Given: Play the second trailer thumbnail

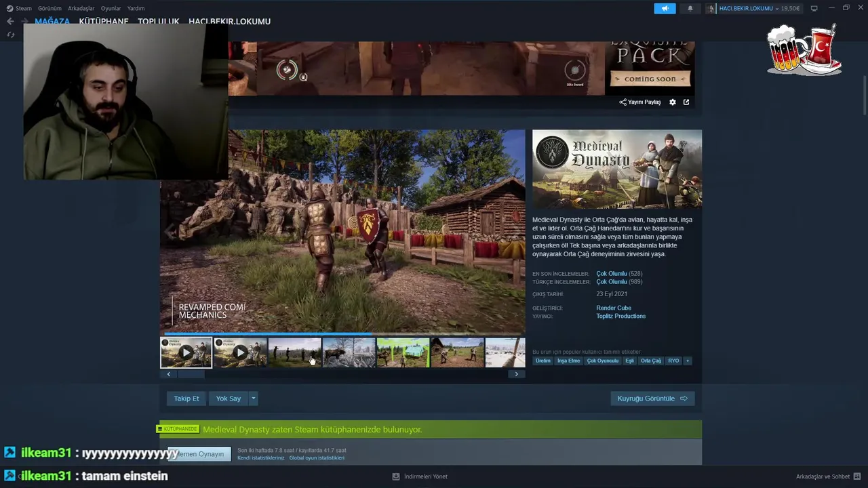Looking at the screenshot, I should (240, 352).
